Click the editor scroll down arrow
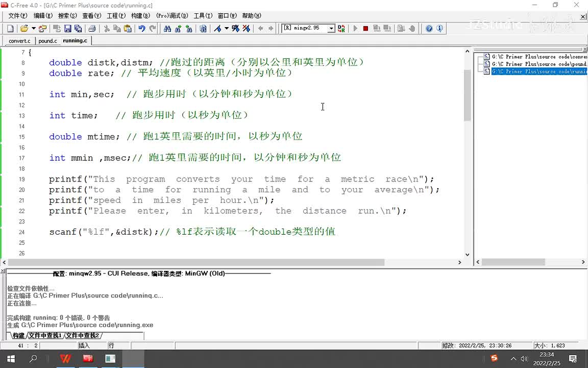Viewport: 588px width, 368px height. point(467,254)
